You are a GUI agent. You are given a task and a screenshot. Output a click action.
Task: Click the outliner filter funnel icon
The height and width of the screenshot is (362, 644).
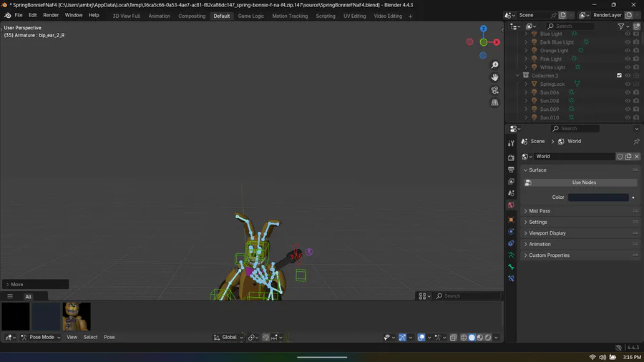621,26
